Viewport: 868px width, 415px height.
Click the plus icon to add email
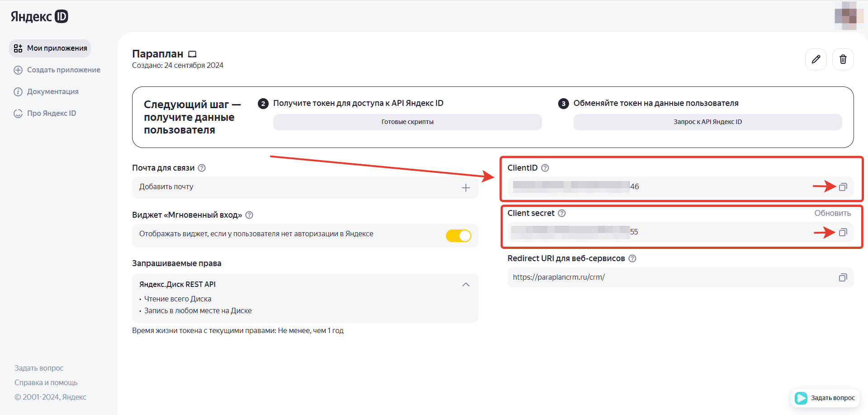pos(465,188)
